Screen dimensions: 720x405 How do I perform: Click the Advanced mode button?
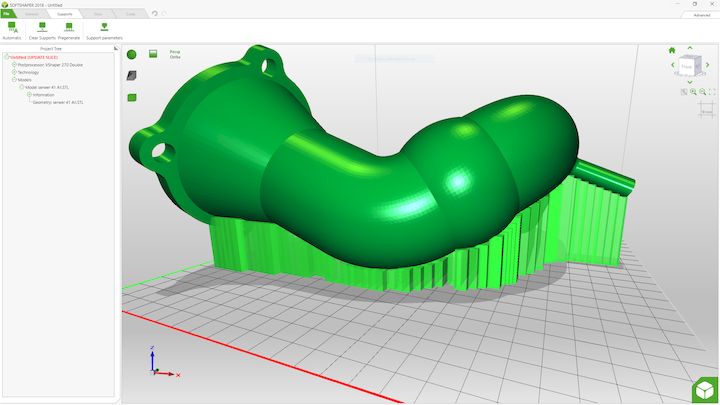pyautogui.click(x=701, y=15)
